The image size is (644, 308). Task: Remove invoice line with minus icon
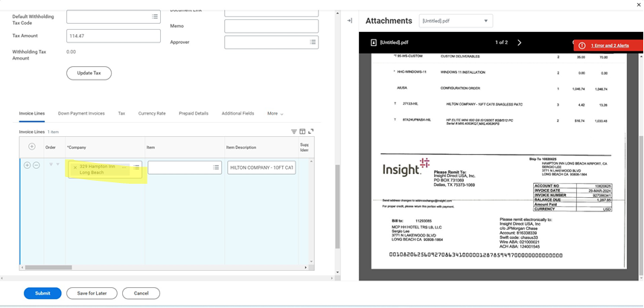coord(36,165)
